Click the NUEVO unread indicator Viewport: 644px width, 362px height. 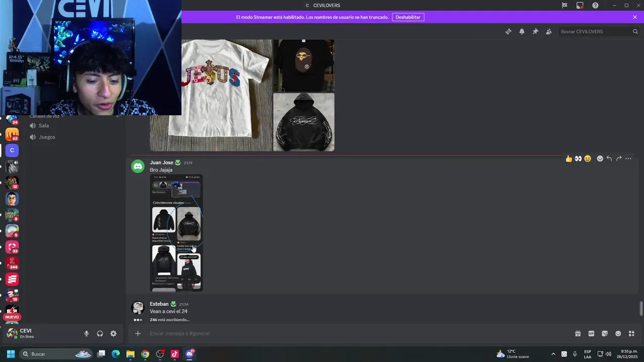12,317
